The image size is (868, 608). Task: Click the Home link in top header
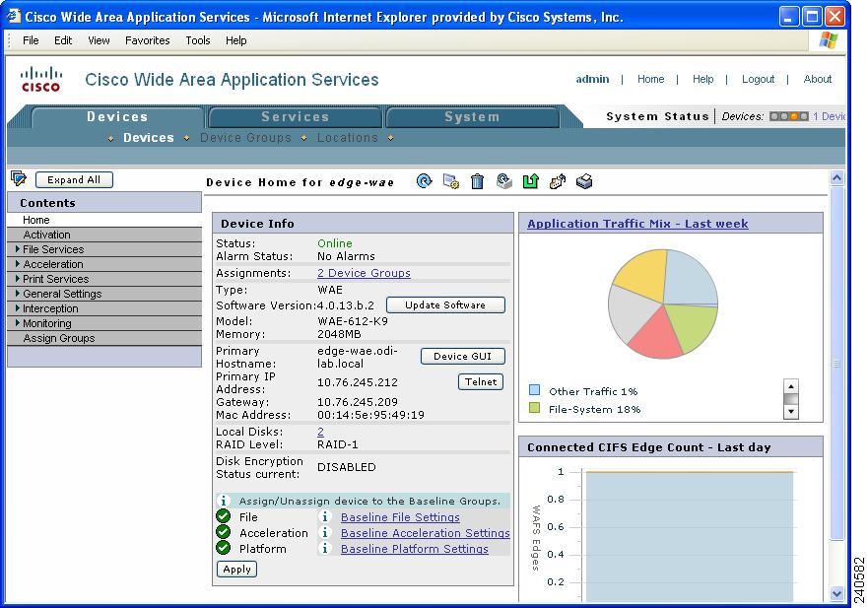pyautogui.click(x=650, y=79)
